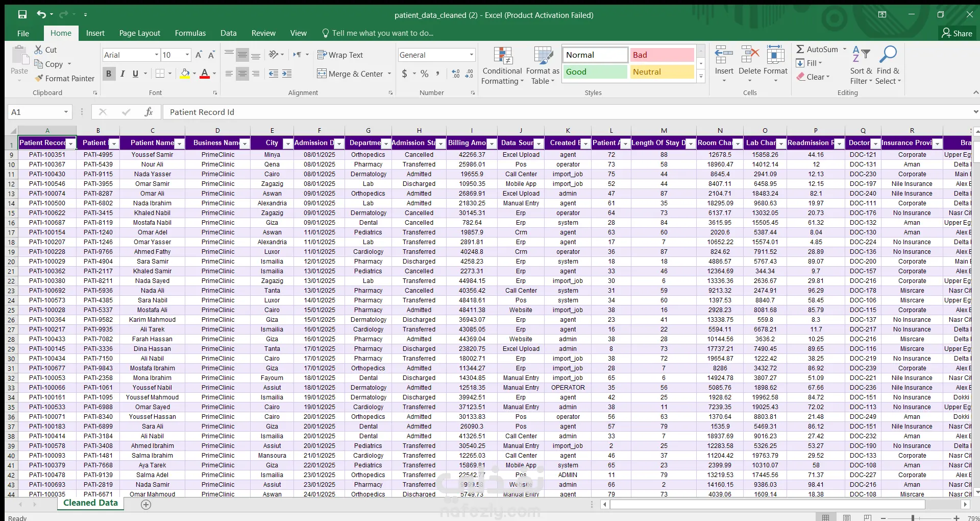
Task: Add a new sheet with plus icon
Action: click(x=146, y=505)
